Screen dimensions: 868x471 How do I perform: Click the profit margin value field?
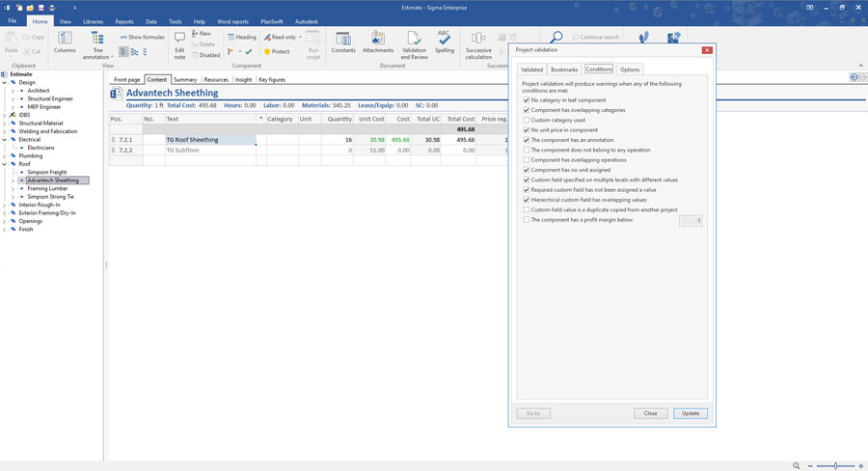691,220
